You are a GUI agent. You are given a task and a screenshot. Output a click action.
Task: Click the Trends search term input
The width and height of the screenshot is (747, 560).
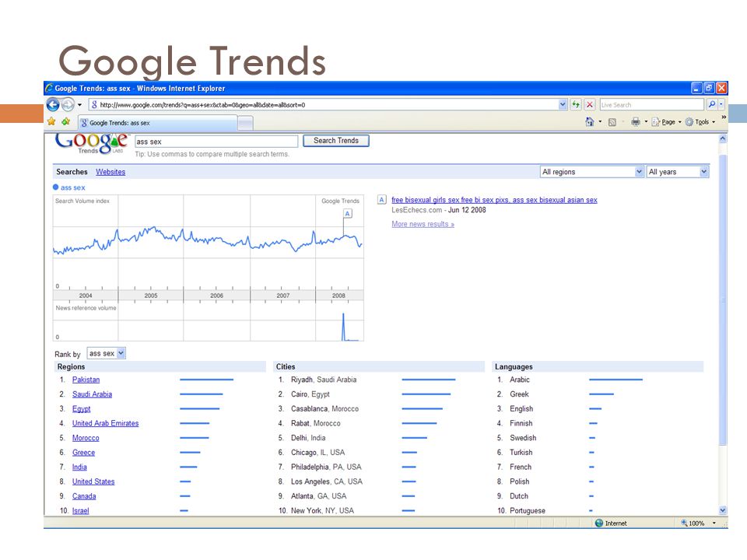tap(216, 142)
